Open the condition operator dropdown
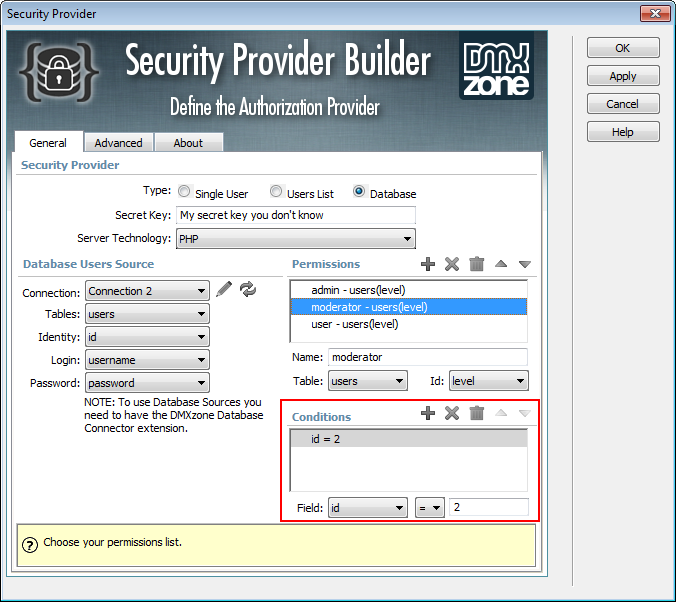 (x=430, y=508)
